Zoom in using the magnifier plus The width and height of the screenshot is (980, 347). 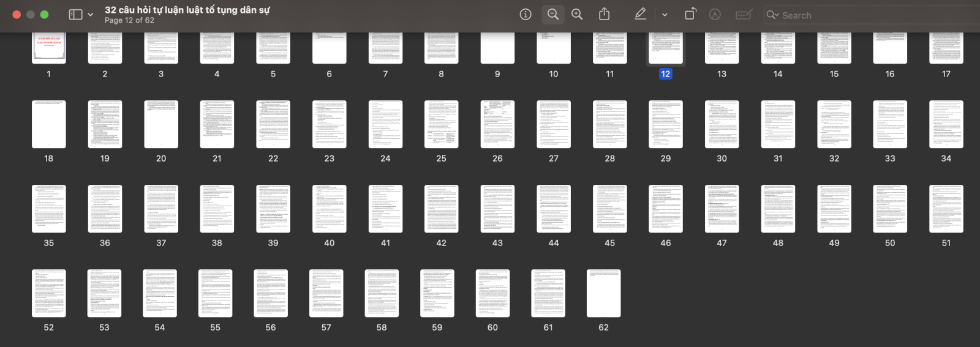pos(577,15)
